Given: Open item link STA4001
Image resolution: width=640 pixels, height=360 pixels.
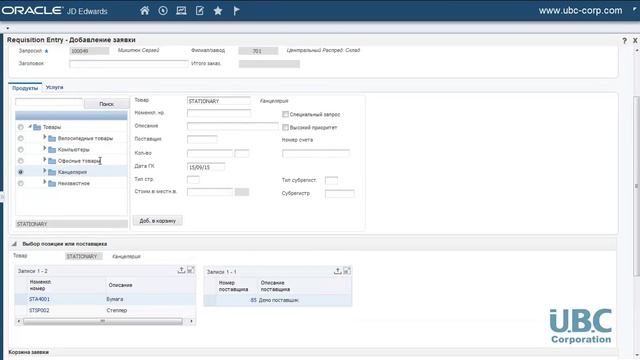Looking at the screenshot, I should [x=39, y=299].
